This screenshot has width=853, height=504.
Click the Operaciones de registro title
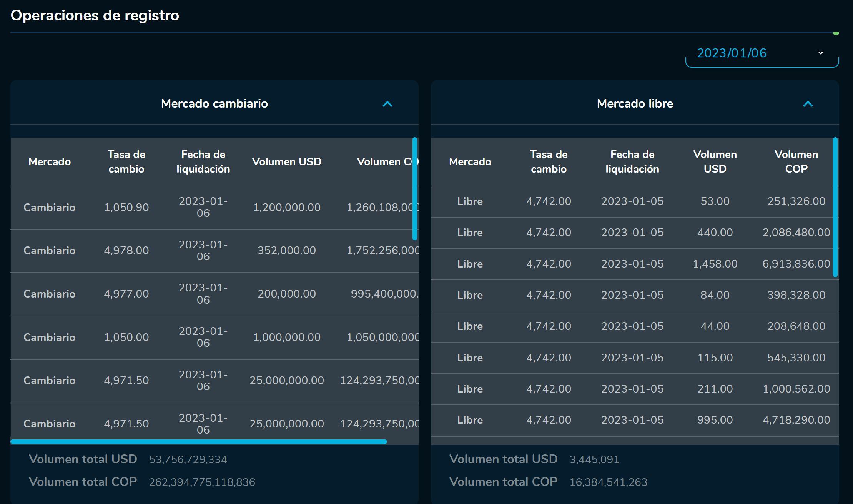click(95, 15)
